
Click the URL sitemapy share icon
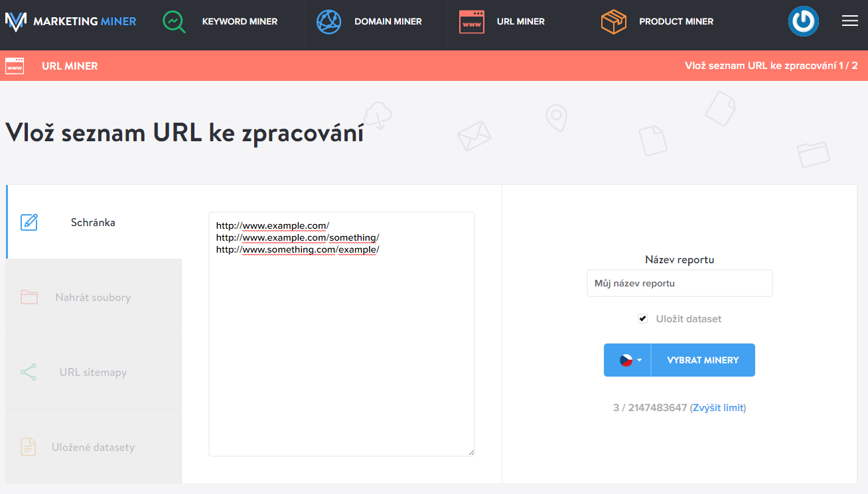pos(29,372)
